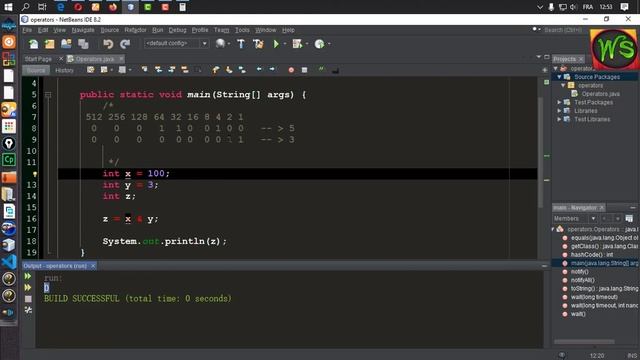This screenshot has height=360, width=640.
Task: Open the Run Project dropdown arrow
Action: pyautogui.click(x=285, y=44)
